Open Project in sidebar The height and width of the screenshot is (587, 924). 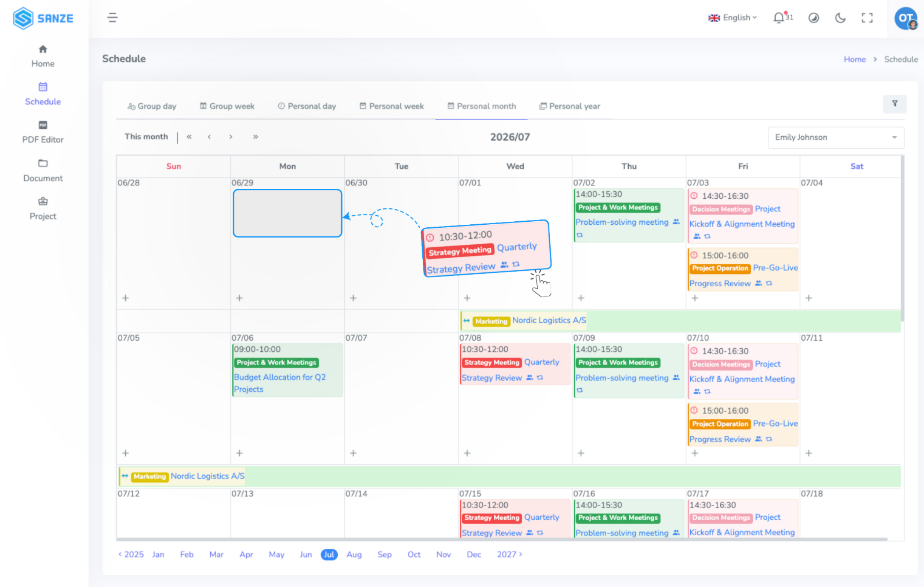point(43,209)
